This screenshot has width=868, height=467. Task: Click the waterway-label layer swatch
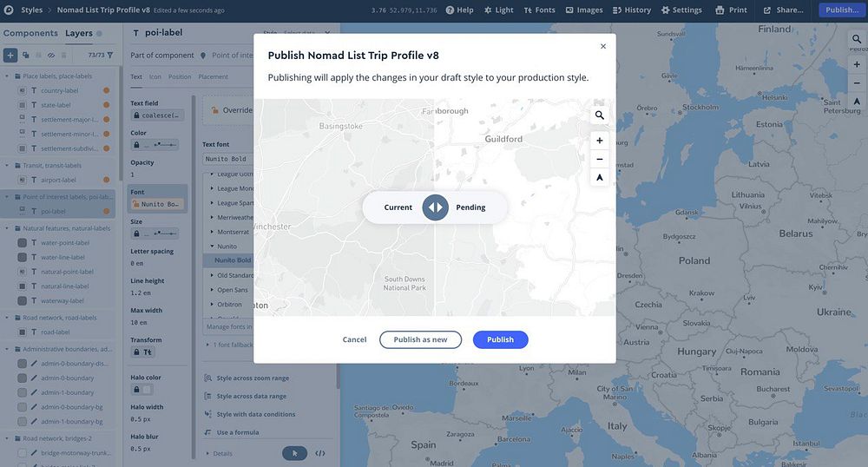pyautogui.click(x=23, y=301)
